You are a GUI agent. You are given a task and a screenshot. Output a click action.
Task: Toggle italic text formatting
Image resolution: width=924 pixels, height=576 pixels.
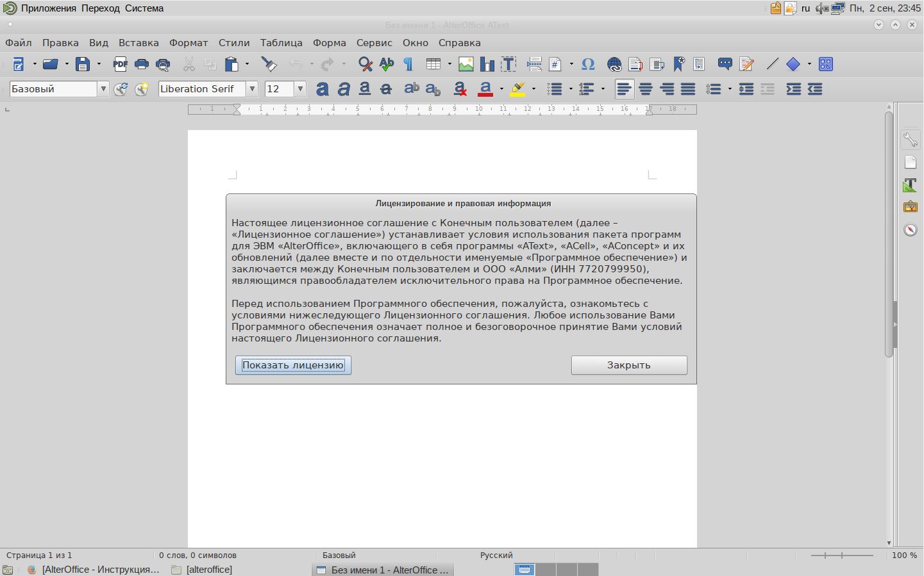click(344, 89)
